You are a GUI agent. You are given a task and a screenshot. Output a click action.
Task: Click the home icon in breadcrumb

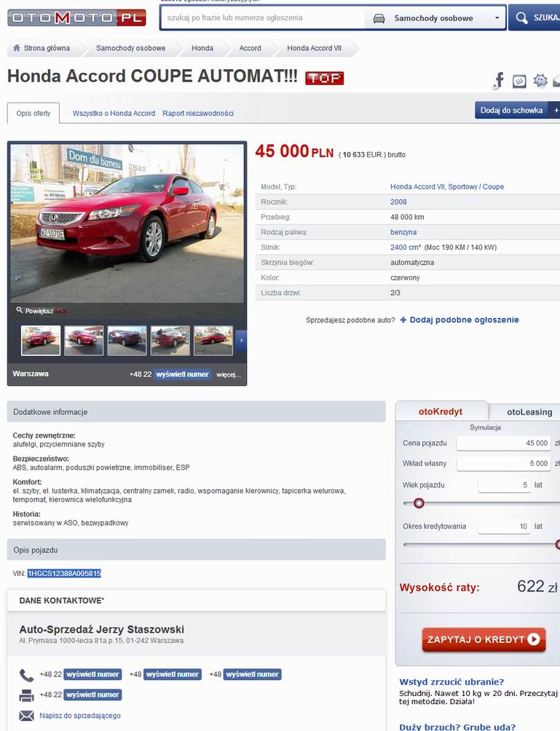(x=17, y=47)
